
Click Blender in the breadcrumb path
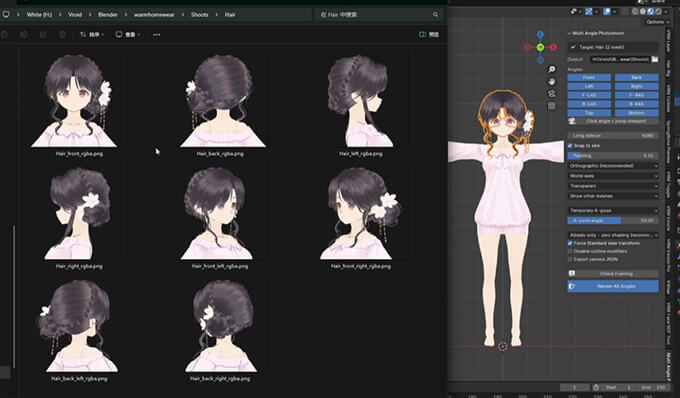[x=108, y=15]
